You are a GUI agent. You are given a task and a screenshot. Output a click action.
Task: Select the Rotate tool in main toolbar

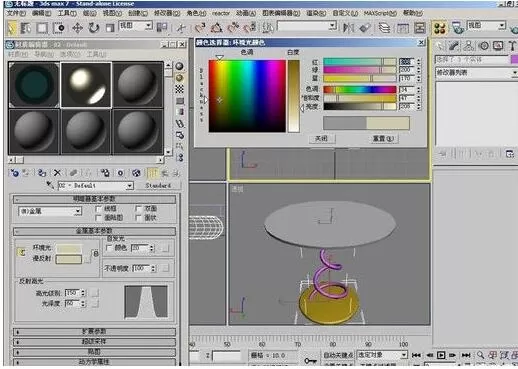pyautogui.click(x=94, y=28)
